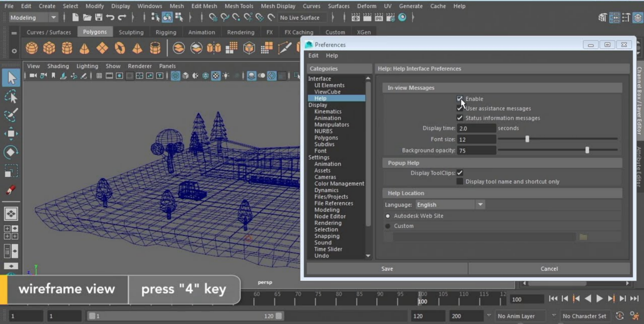Screen dimensions: 644x324
Task: Click the Open Scene folder icon
Action: coord(87,18)
